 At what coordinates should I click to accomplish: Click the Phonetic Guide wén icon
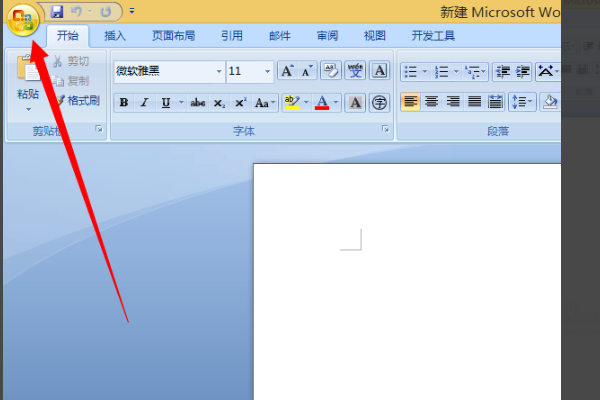355,70
